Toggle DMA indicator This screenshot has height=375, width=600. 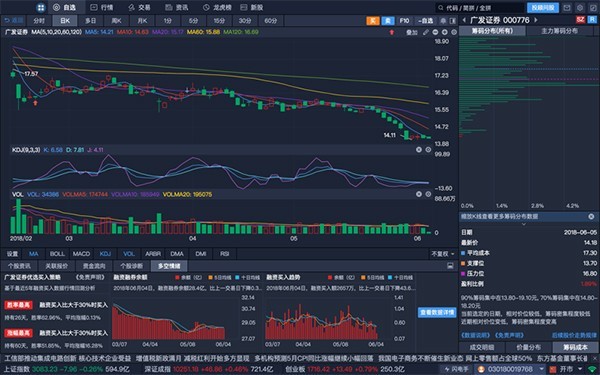177,254
